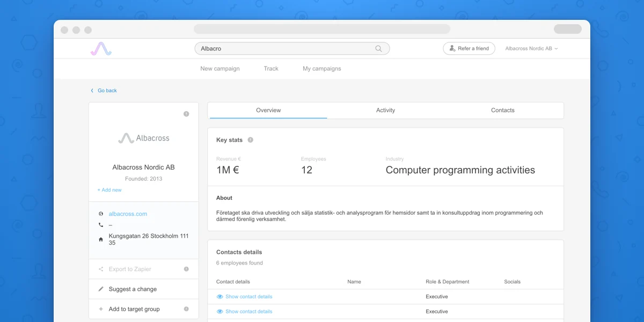Image resolution: width=644 pixels, height=322 pixels.
Task: Open New campaign menu item
Action: [220, 69]
